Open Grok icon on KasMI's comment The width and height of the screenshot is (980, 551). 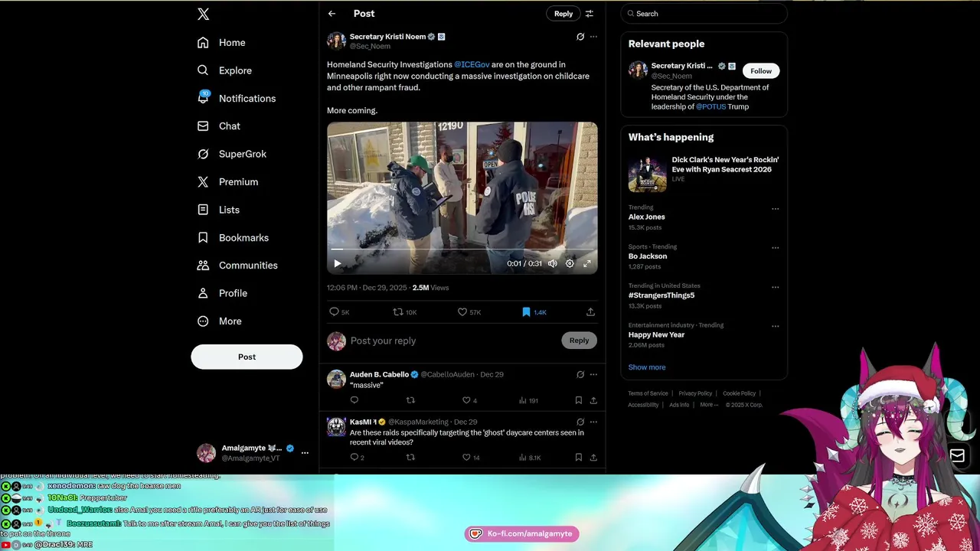[580, 422]
